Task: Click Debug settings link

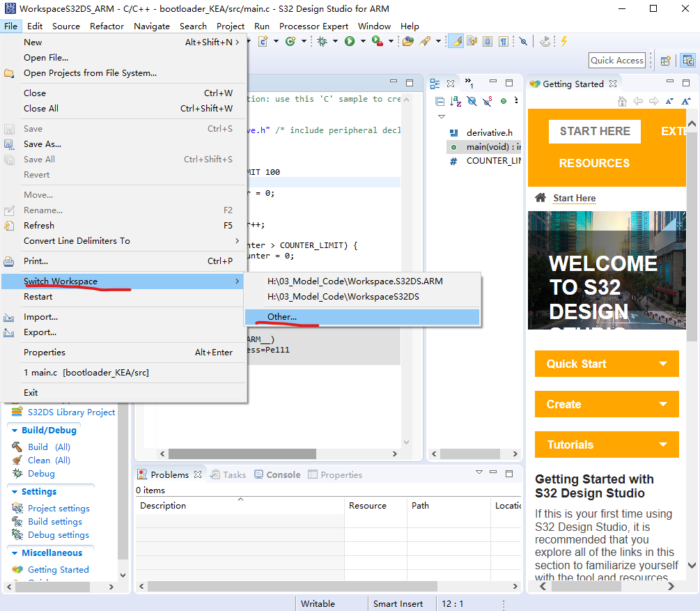Action: pyautogui.click(x=58, y=534)
